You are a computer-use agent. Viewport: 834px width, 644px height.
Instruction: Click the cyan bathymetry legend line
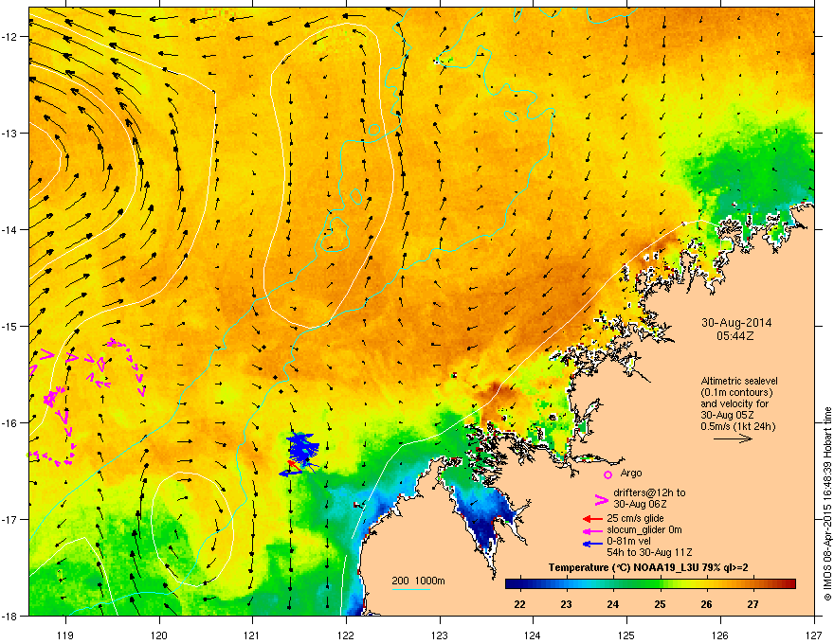pos(410,589)
